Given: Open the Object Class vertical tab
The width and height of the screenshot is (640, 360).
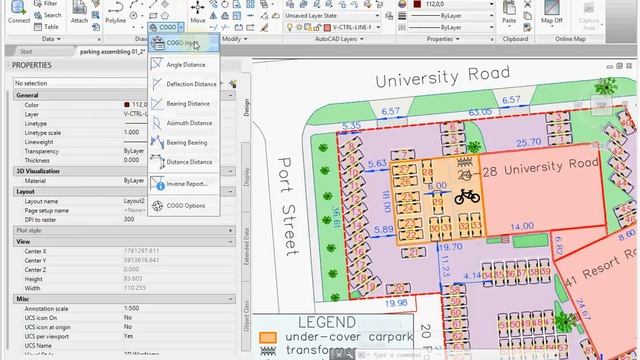Looking at the screenshot, I should [x=246, y=316].
